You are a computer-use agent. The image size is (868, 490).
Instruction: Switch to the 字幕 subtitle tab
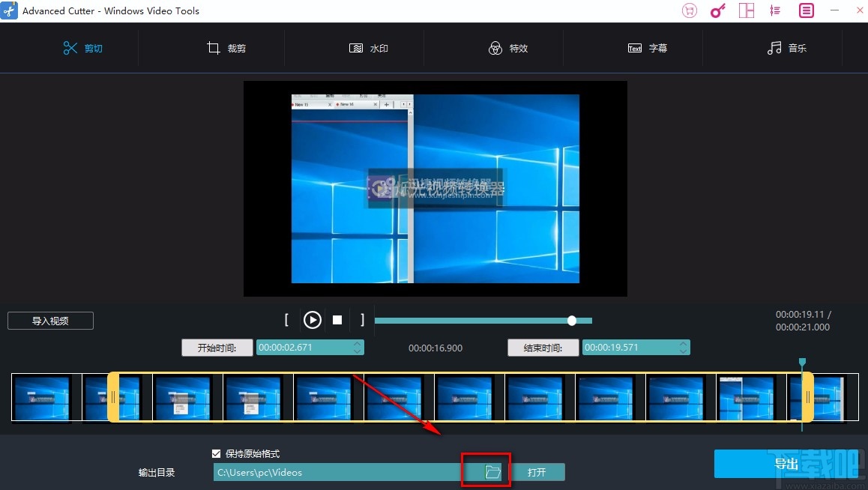click(x=647, y=47)
